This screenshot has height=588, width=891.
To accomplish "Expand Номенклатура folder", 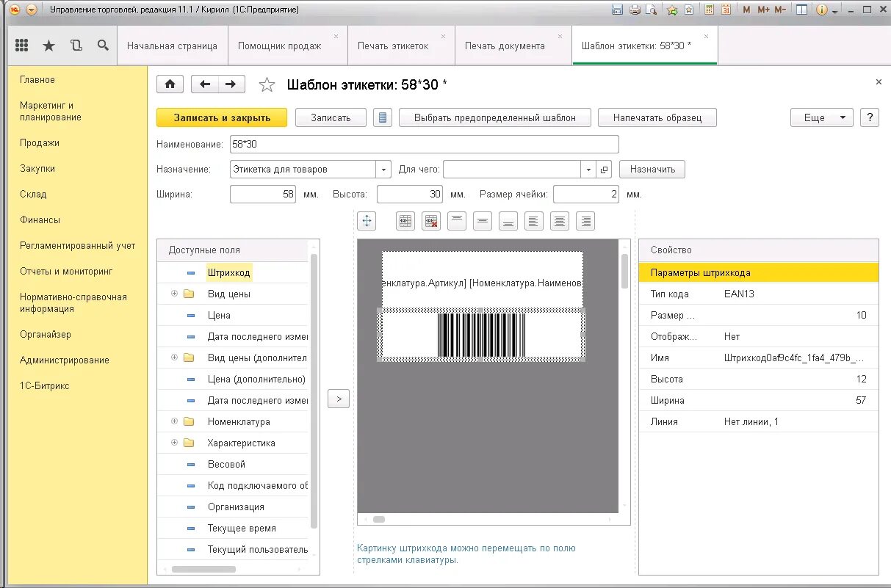I will [x=175, y=421].
